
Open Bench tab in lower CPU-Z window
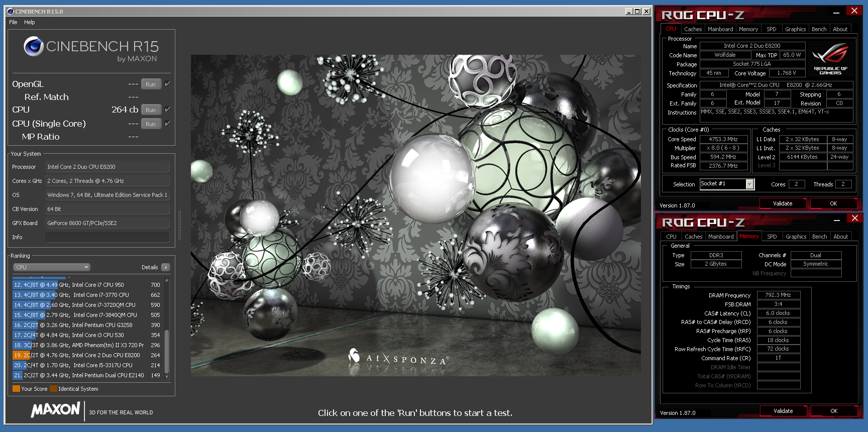[819, 237]
